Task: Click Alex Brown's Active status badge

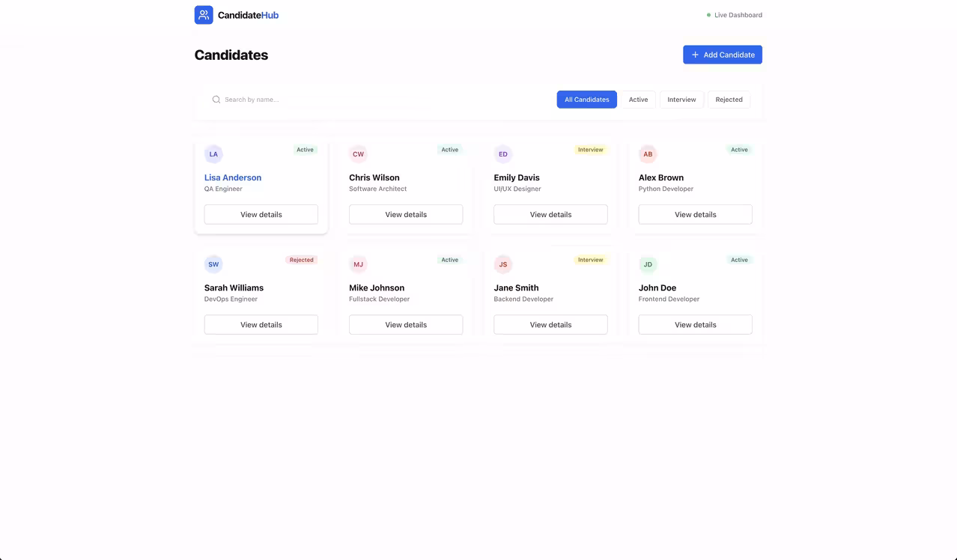Action: coord(738,149)
